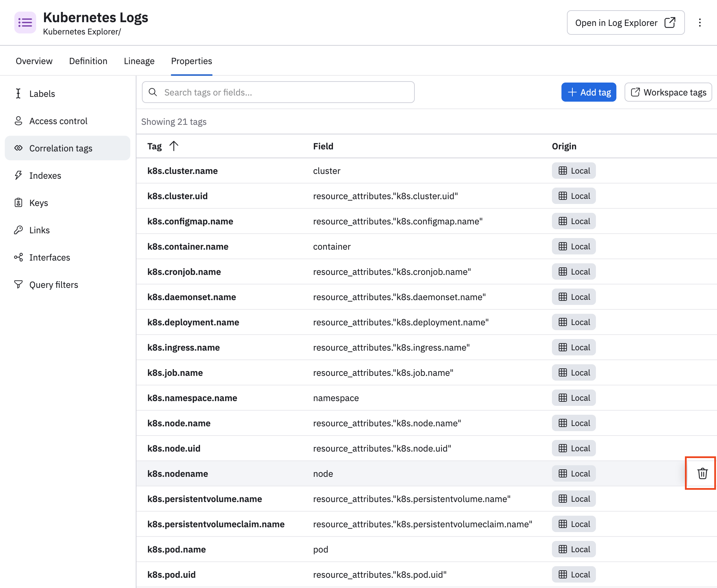
Task: Click the k8s.container.name tag
Action: [188, 246]
